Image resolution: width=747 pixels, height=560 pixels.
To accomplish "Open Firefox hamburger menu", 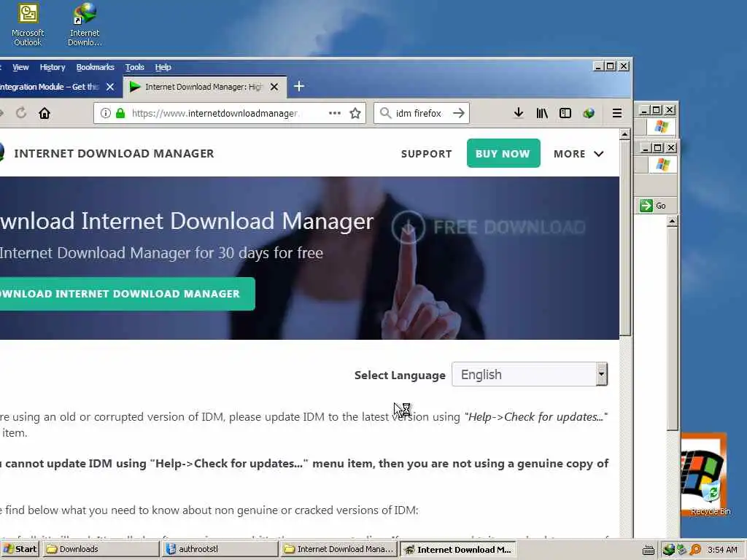I will pyautogui.click(x=617, y=113).
